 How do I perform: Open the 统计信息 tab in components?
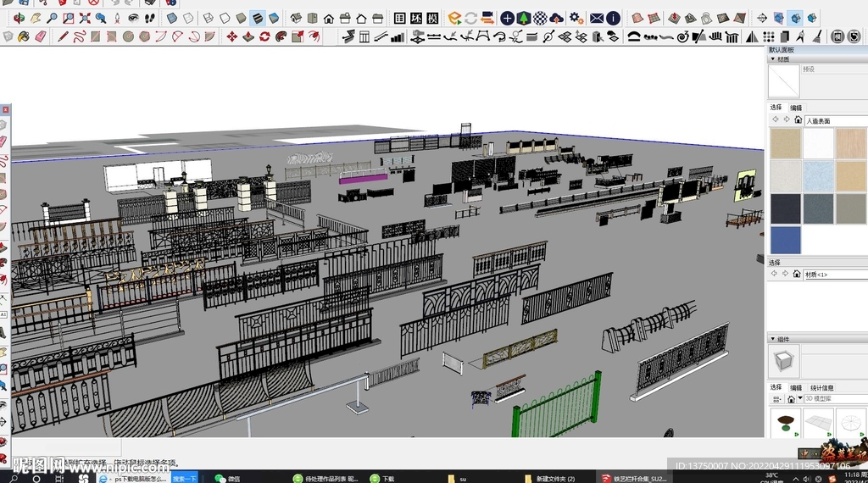click(821, 387)
